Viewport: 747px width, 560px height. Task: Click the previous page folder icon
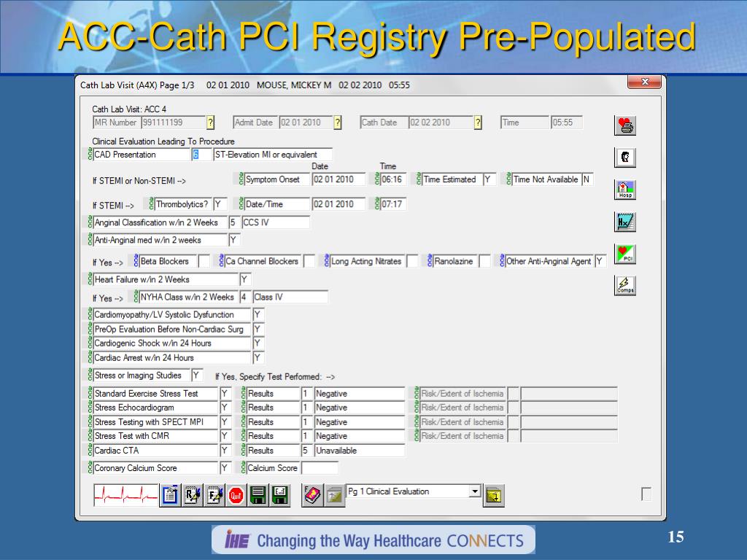coord(335,496)
